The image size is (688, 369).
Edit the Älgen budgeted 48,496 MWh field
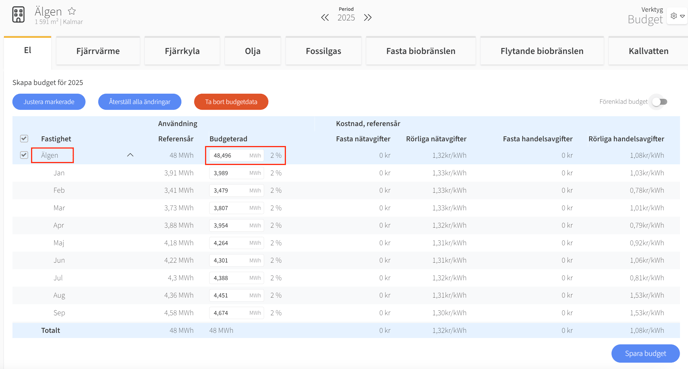[x=236, y=155]
